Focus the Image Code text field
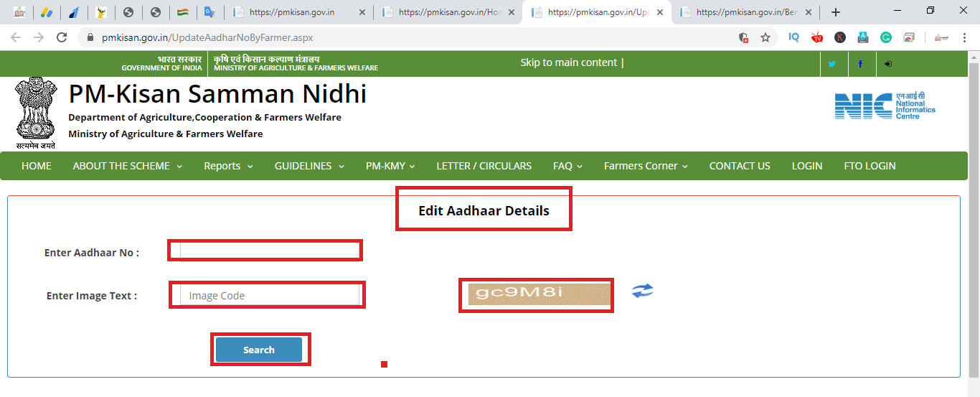Screen dimensions: 980x397 270,295
